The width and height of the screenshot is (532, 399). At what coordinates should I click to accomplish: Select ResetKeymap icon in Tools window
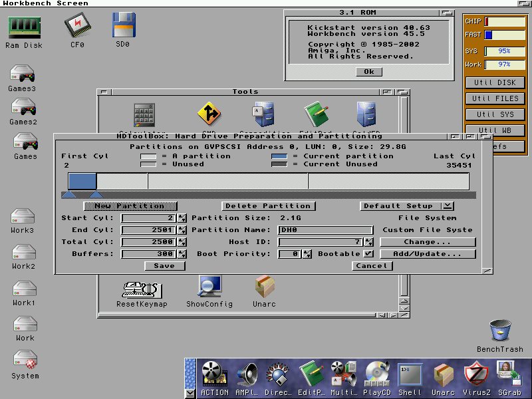click(142, 289)
